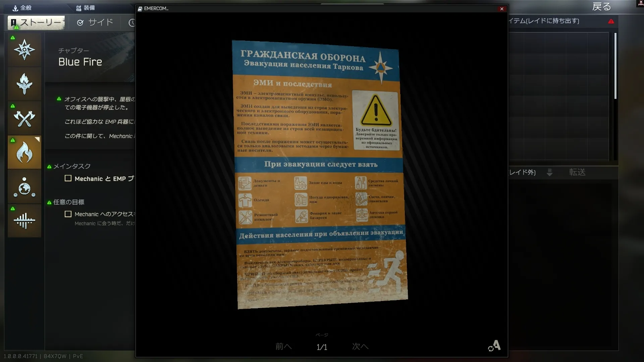
Task: Click the inventory panel scrollbar
Action: (x=615, y=66)
